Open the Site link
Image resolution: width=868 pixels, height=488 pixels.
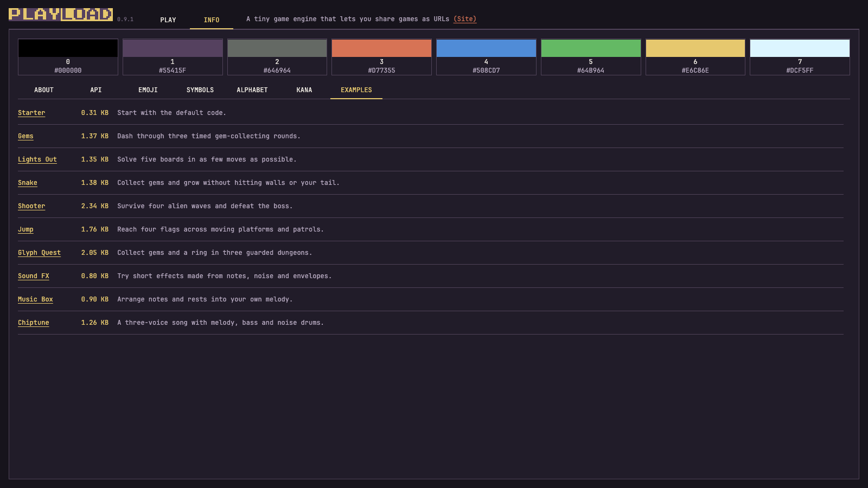point(465,19)
